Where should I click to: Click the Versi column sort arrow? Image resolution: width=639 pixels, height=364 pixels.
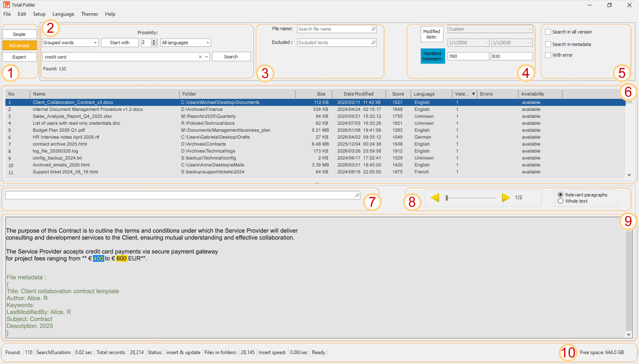[473, 94]
